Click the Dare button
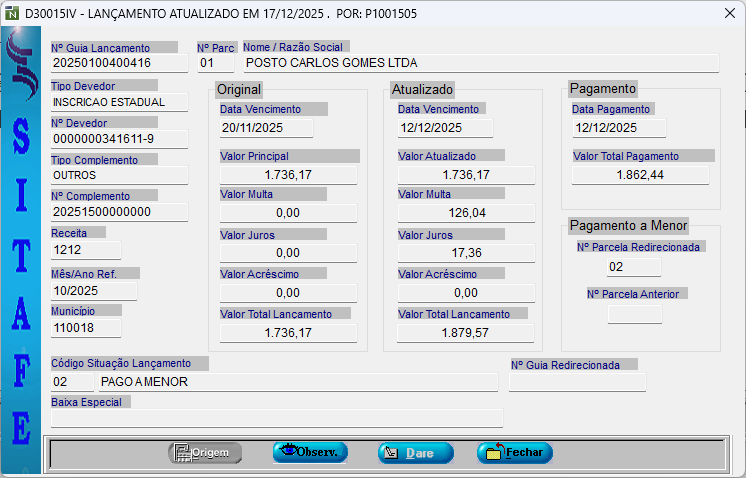Viewport: 746px width, 478px height. click(x=415, y=453)
